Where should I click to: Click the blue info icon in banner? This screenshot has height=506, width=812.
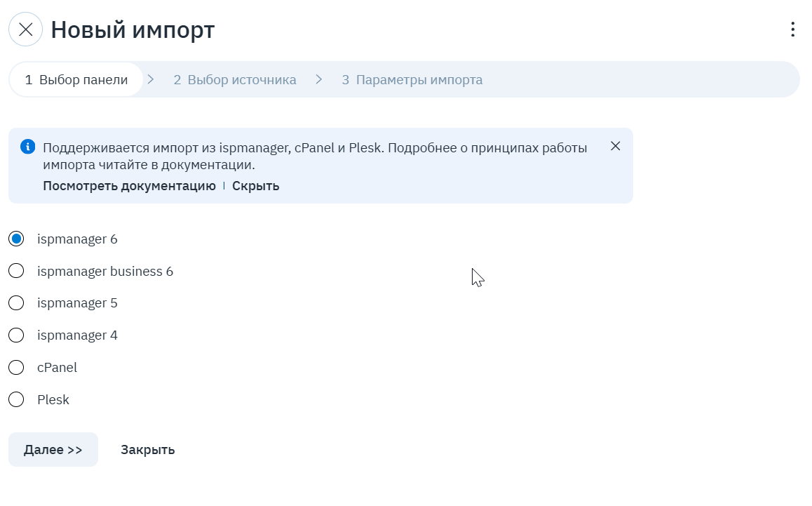28,147
